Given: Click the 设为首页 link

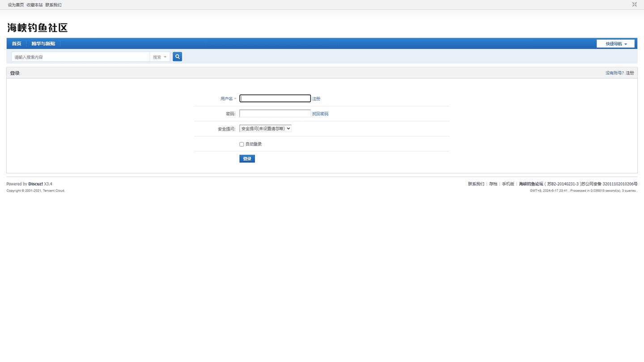Looking at the screenshot, I should pos(16,5).
